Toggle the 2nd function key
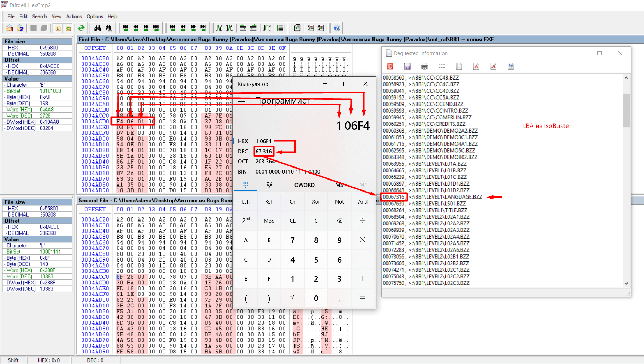644x364 pixels. pos(246,221)
